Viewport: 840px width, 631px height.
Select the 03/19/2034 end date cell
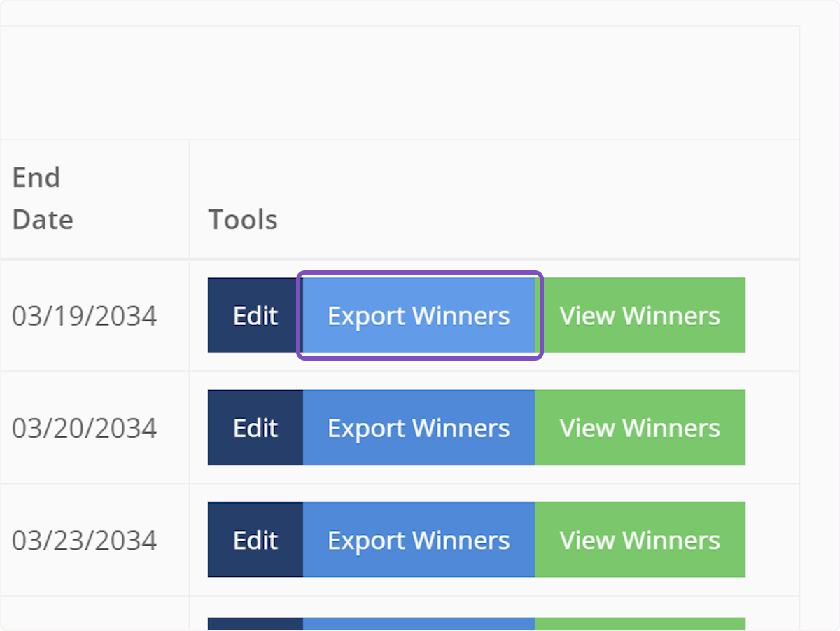pos(85,316)
